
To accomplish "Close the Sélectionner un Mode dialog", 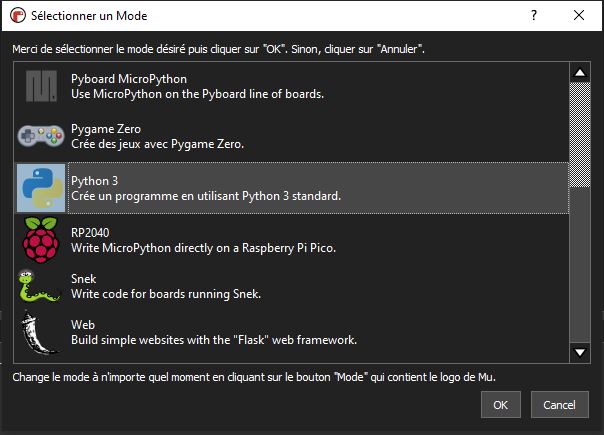I will pos(581,17).
